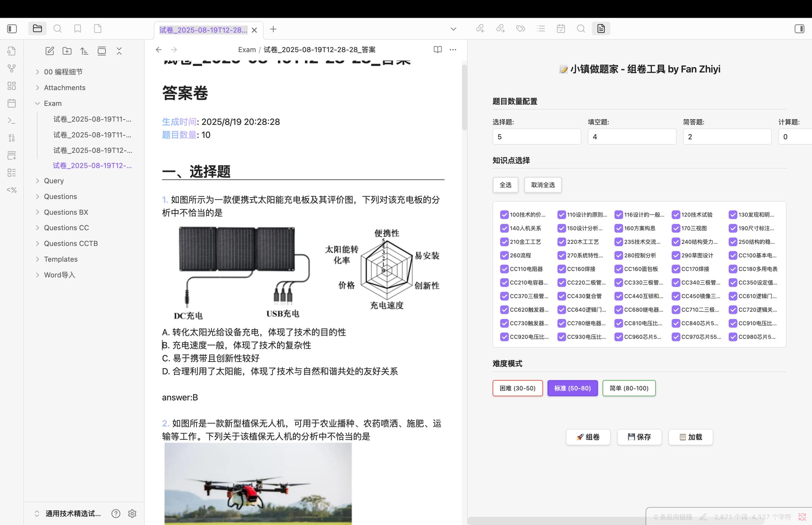Toggle the 260流程 checkbox
This screenshot has width=812, height=525.
504,256
